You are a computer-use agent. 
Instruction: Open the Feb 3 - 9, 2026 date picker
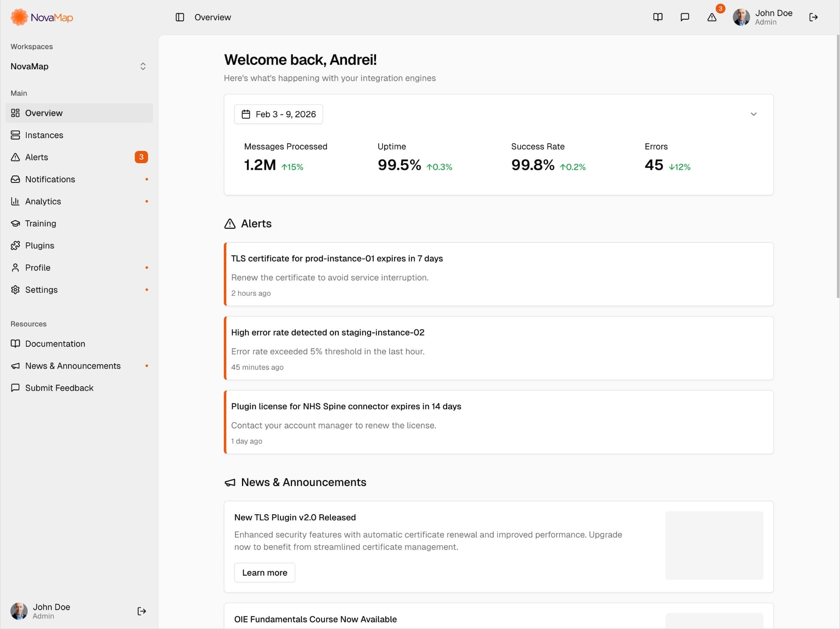(x=278, y=114)
